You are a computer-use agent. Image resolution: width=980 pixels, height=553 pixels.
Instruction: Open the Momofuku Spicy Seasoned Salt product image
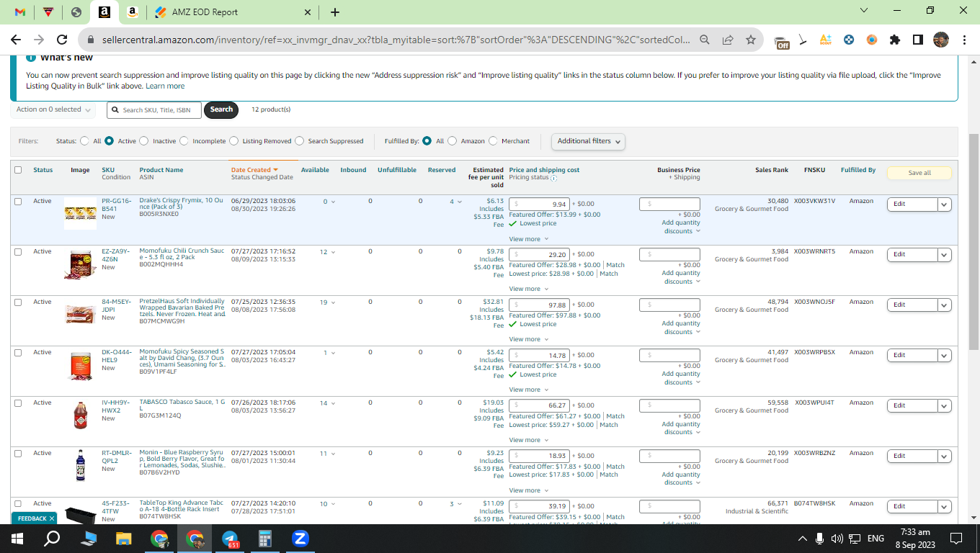pyautogui.click(x=80, y=365)
